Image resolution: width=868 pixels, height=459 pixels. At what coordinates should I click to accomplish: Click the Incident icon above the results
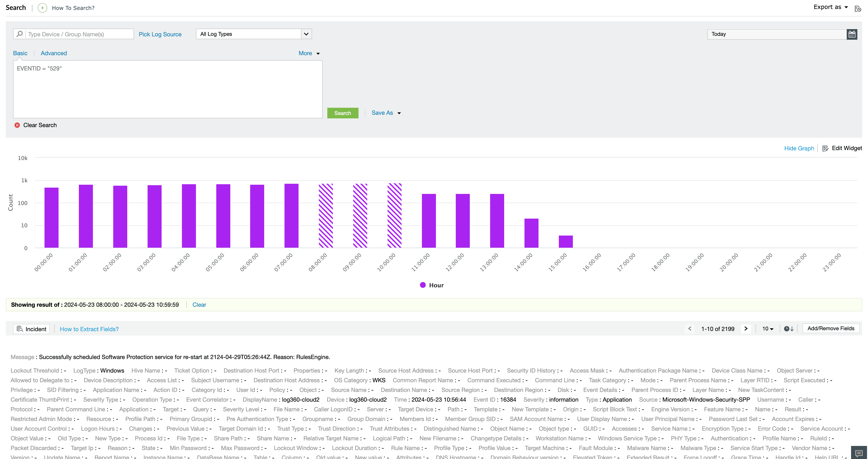pyautogui.click(x=31, y=329)
